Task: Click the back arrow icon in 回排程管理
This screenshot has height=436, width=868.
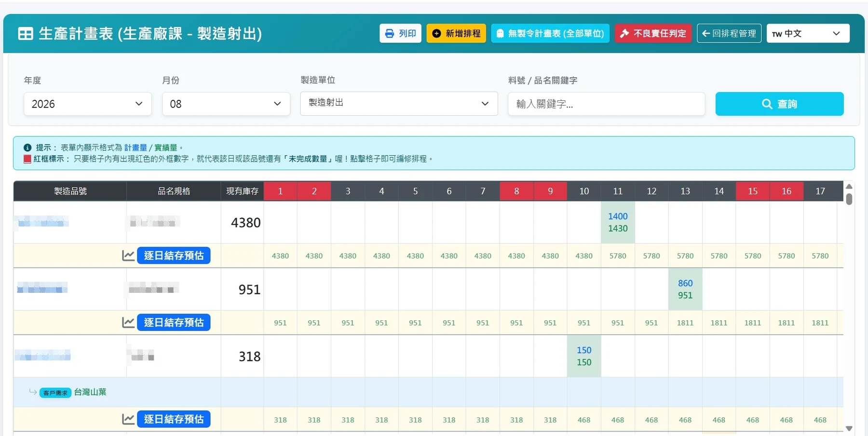Action: pyautogui.click(x=706, y=33)
